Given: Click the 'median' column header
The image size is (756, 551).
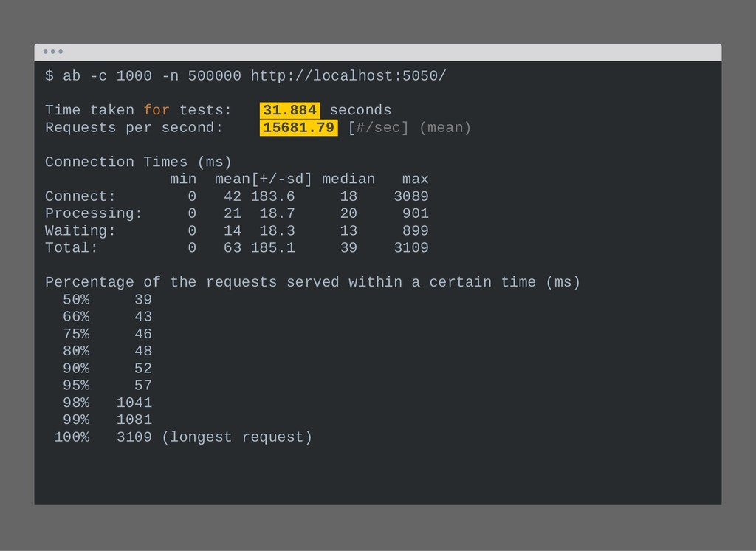Looking at the screenshot, I should coord(348,179).
